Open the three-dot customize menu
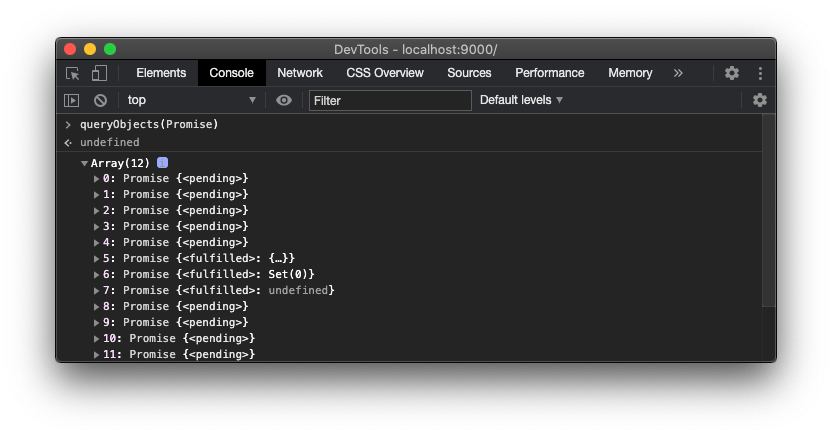Screen dimensions: 832x436 click(x=760, y=73)
